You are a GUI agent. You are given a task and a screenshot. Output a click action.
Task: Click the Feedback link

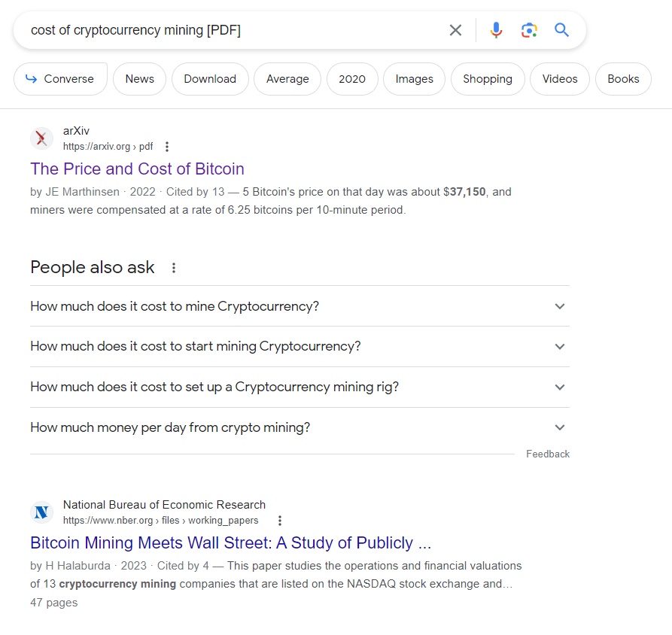coord(548,454)
